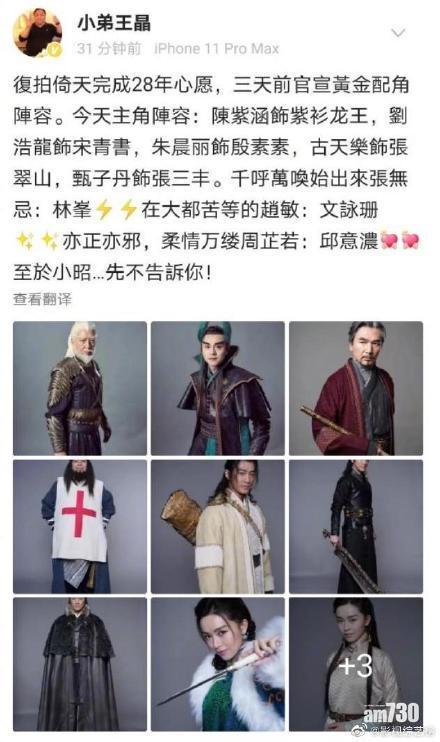Open the red-robed man with flute photo
Screen dimensions: 440x742
[x=356, y=388]
